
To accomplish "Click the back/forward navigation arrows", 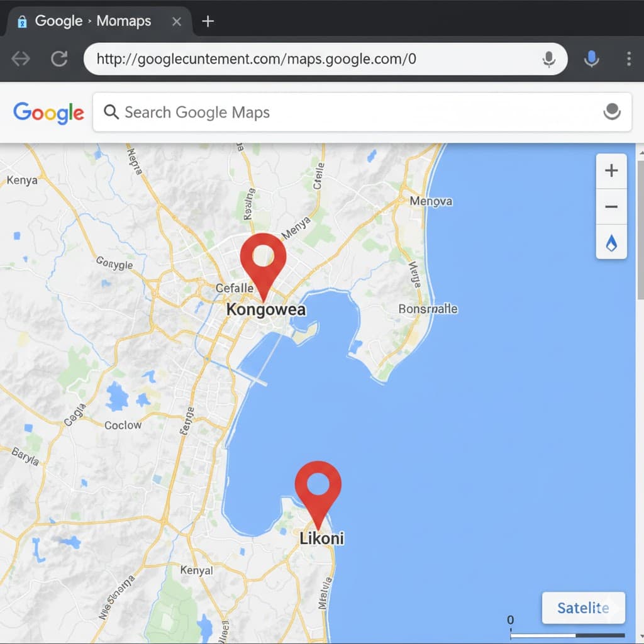I will click(x=21, y=59).
